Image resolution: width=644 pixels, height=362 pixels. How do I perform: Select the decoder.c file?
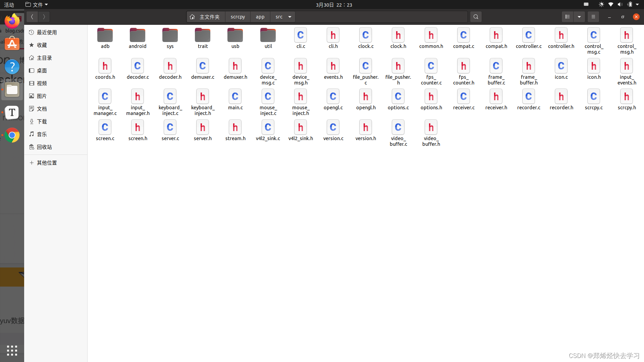click(x=138, y=69)
